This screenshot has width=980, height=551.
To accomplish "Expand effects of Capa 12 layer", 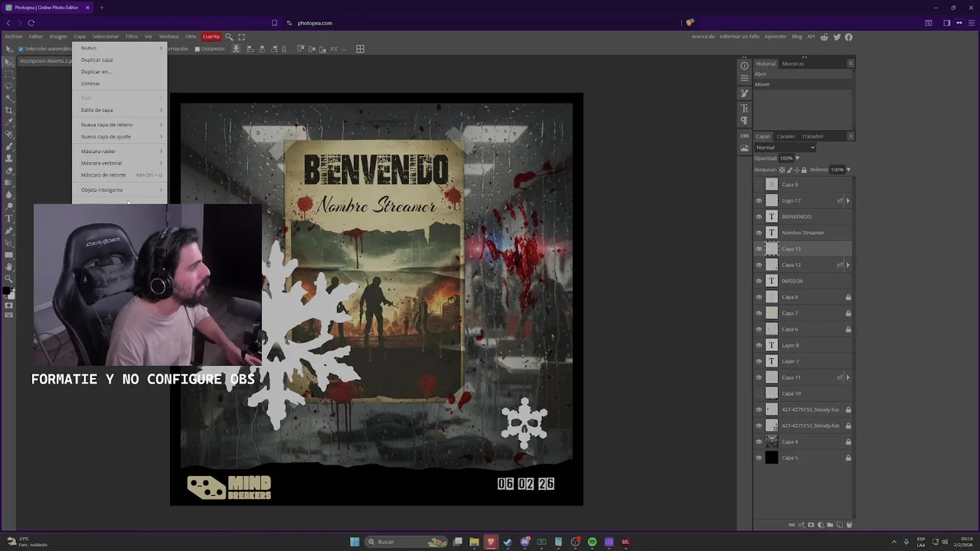I will point(848,265).
